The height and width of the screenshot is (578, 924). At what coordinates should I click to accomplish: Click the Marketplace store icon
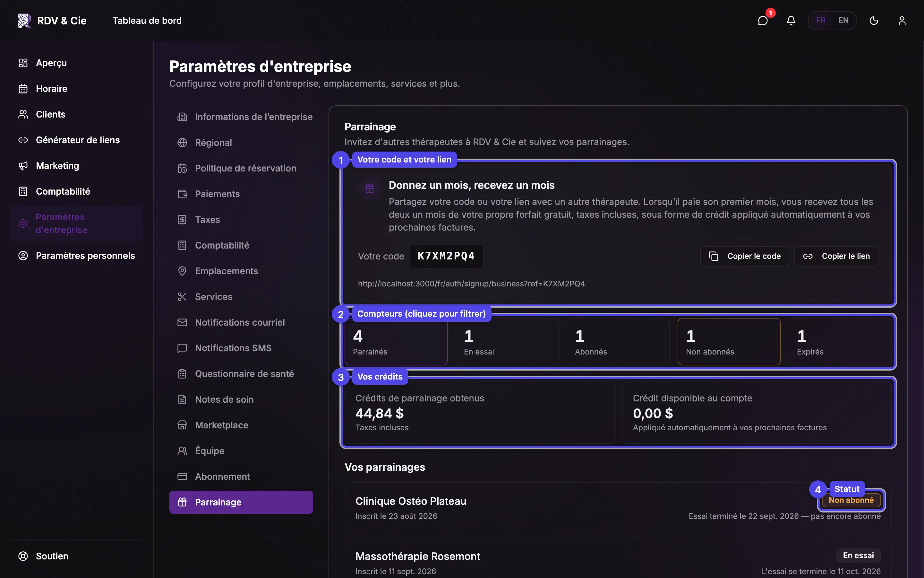[182, 425]
